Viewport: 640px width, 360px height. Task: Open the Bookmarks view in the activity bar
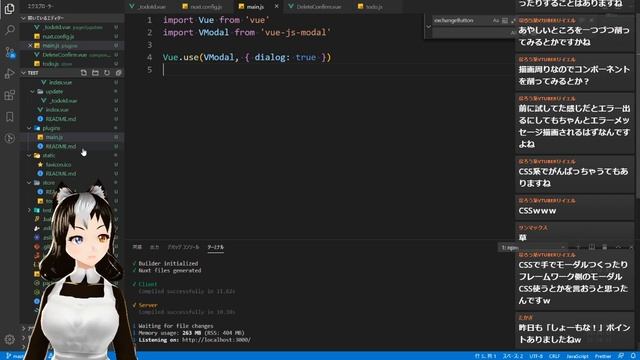pyautogui.click(x=9, y=117)
